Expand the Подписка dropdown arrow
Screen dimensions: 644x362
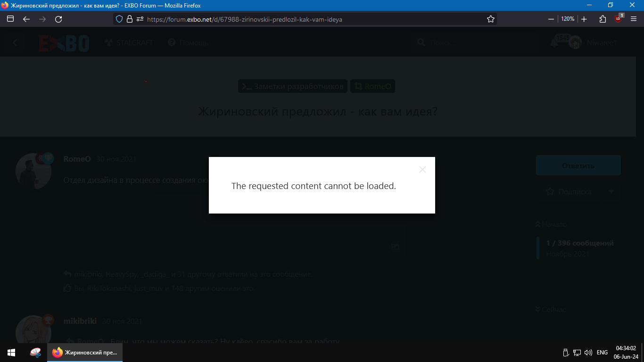tap(611, 192)
